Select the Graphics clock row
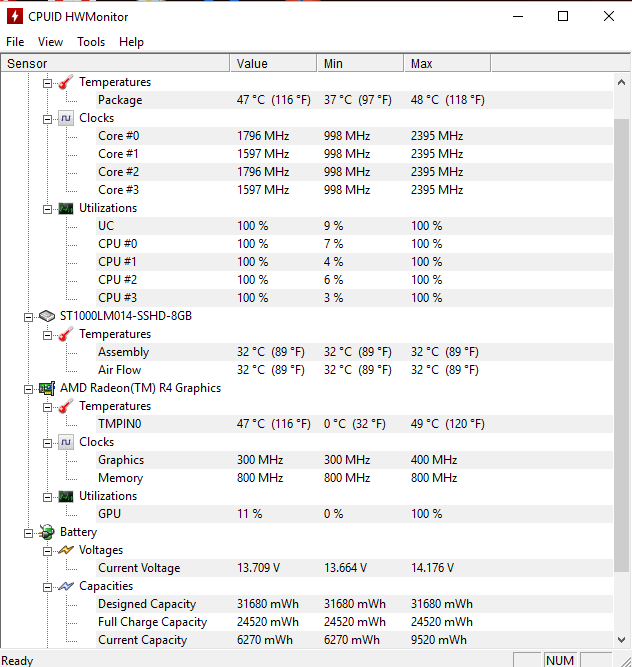Image resolution: width=632 pixels, height=667 pixels. 354,460
